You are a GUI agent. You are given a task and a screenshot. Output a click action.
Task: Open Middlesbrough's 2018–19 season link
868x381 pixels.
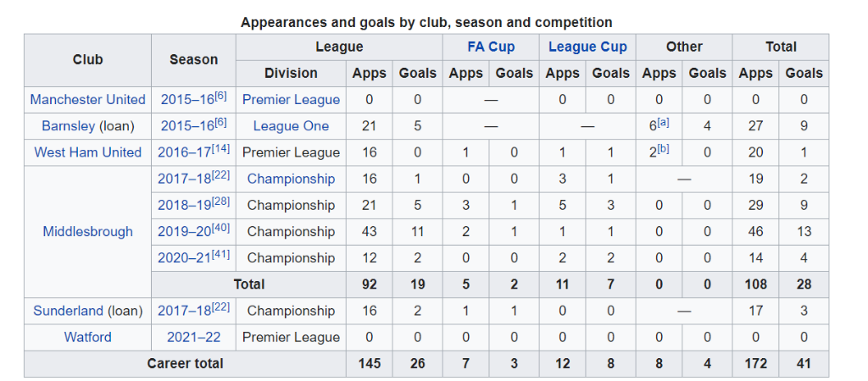(184, 206)
